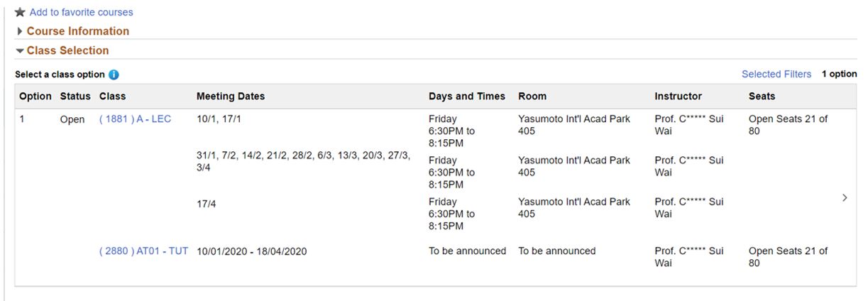The image size is (868, 301).
Task: Click the Days and Times column header
Action: point(466,96)
